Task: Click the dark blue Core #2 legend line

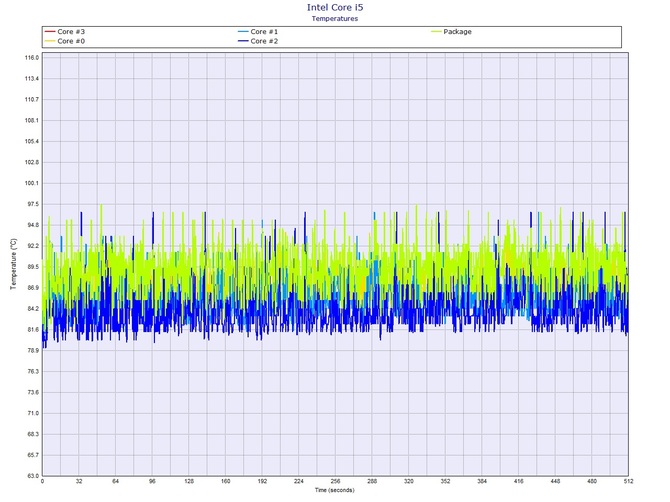Action: coord(243,41)
